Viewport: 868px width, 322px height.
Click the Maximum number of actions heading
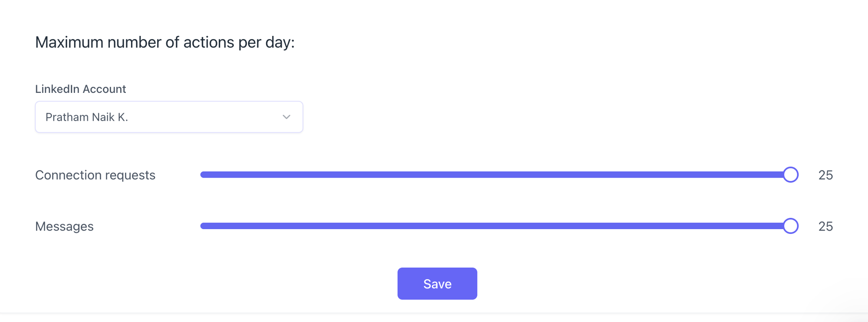click(x=165, y=43)
